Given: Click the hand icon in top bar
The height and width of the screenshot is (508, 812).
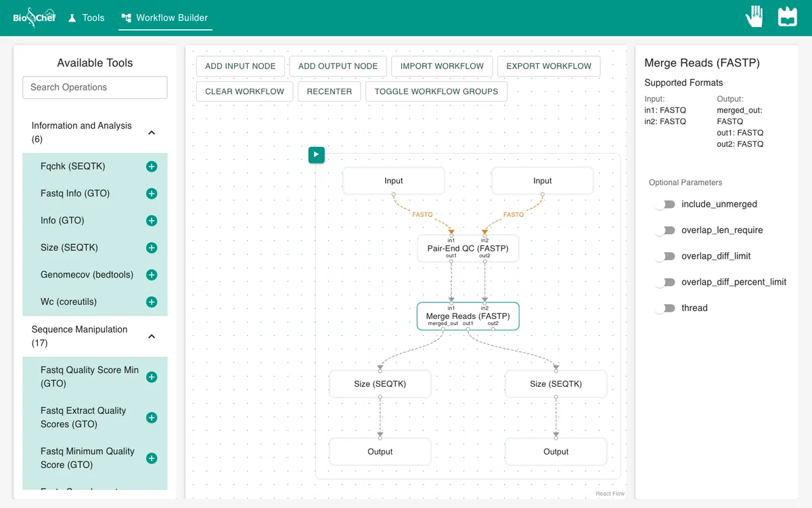Looking at the screenshot, I should (754, 16).
